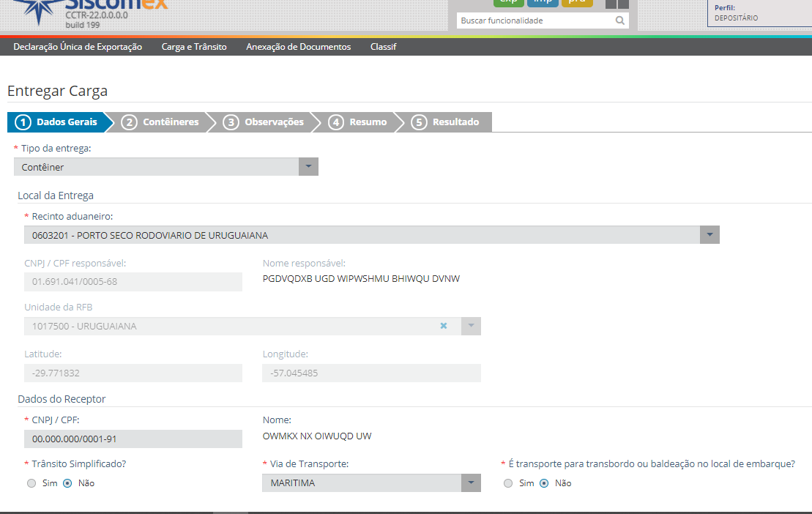Image resolution: width=812 pixels, height=514 pixels.
Task: Click the blue imp module badge
Action: (543, 2)
